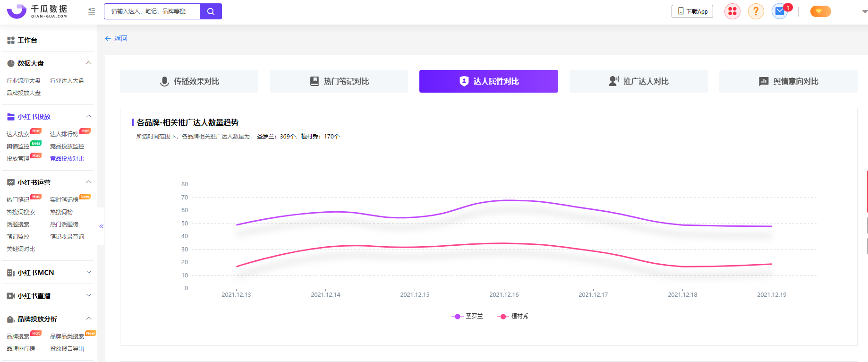Open 品牌搜索 link
The width and height of the screenshot is (868, 362).
(x=18, y=336)
